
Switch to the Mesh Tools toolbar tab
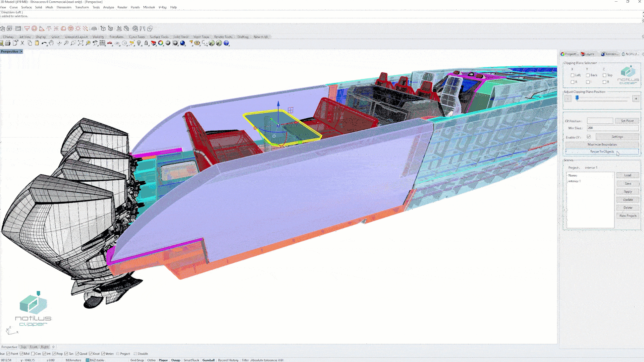point(201,37)
